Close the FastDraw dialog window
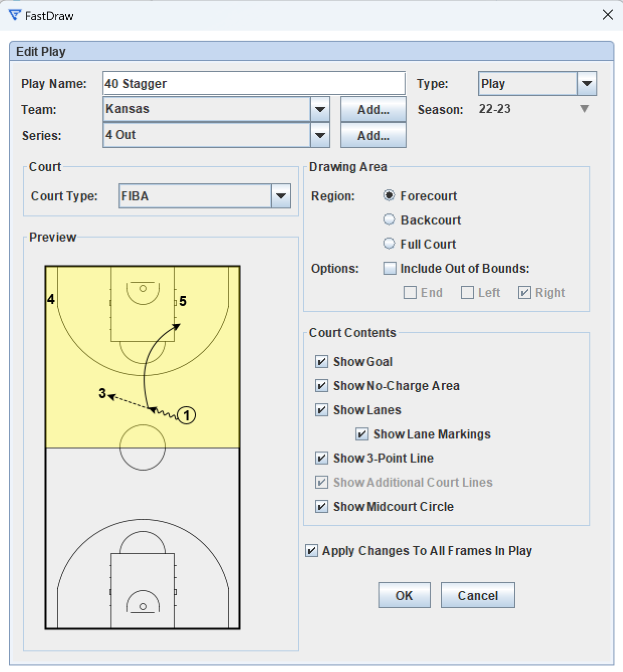The height and width of the screenshot is (672, 623). [x=607, y=15]
